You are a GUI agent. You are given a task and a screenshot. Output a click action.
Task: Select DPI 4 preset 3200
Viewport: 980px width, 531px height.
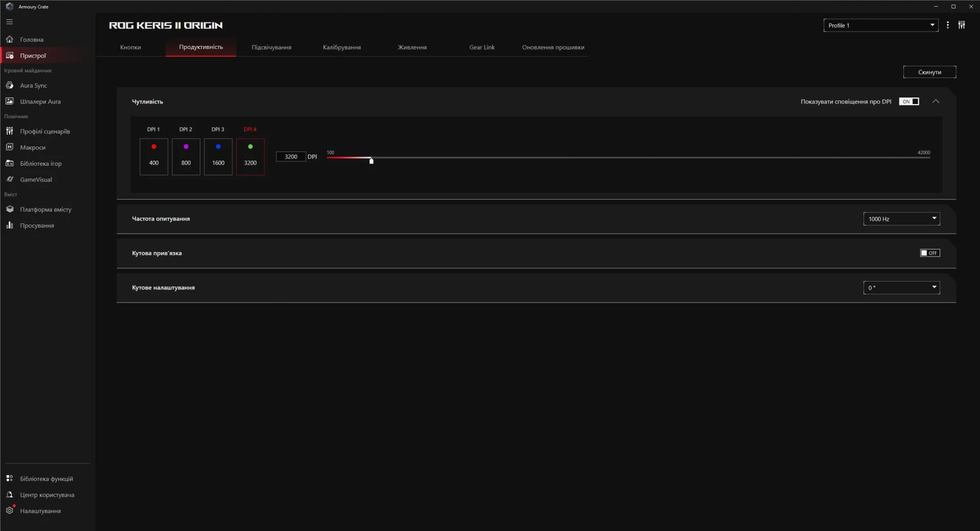click(x=250, y=157)
